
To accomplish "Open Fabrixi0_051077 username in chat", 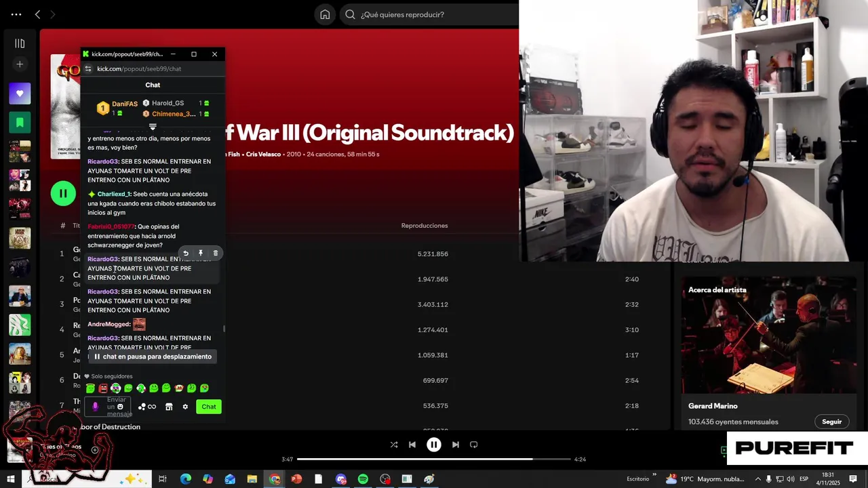I will (111, 227).
